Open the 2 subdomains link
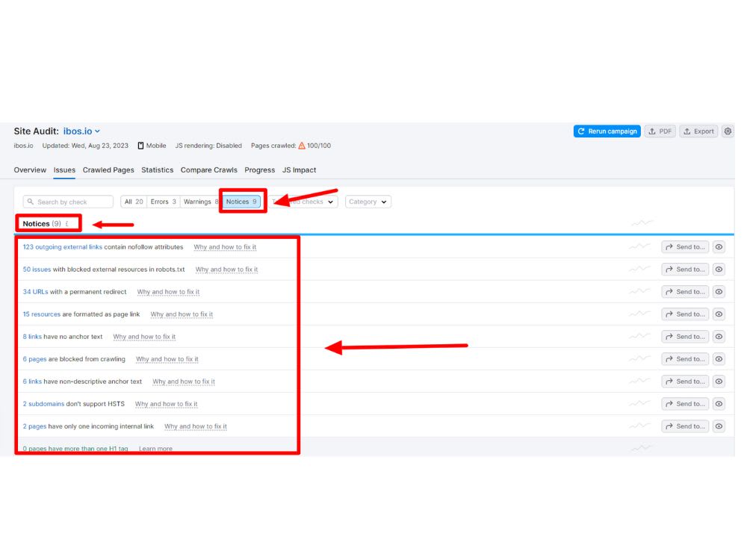747x560 pixels. 43,403
